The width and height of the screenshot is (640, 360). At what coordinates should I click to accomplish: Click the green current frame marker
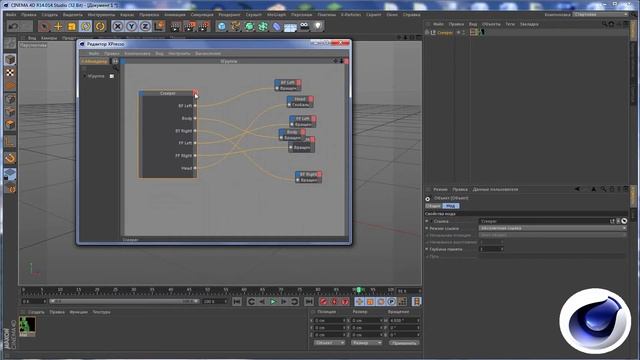[359, 290]
